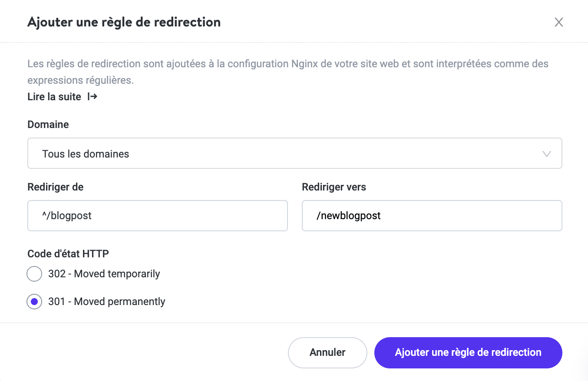
Task: Click the arrow icon next to Lire la suite
Action: pos(92,96)
